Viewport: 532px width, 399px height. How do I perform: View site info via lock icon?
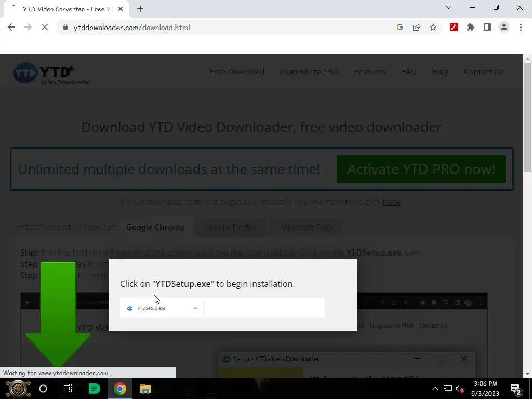coord(65,28)
